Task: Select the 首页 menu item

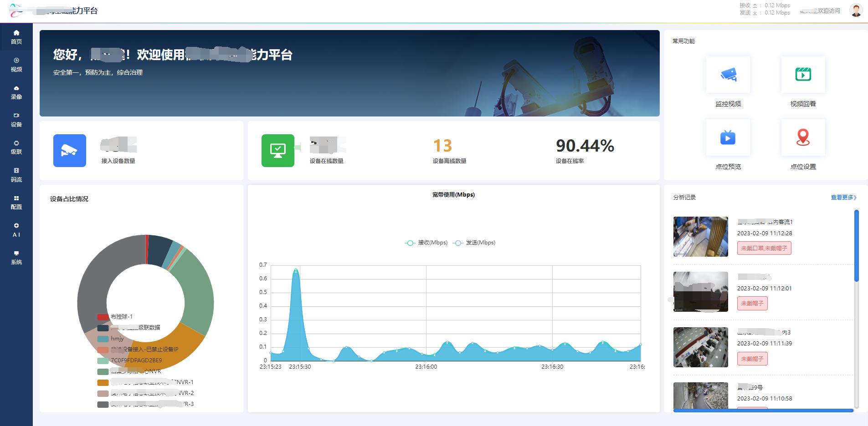Action: coord(16,36)
